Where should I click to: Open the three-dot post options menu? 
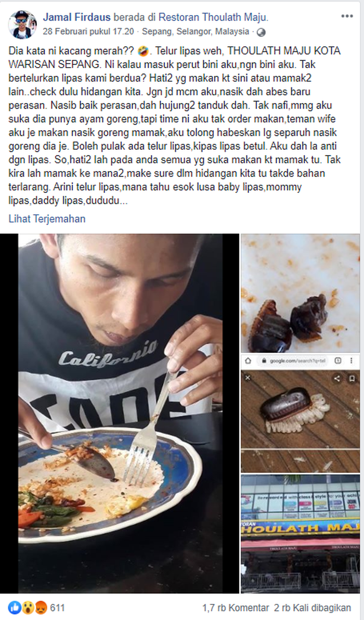347,16
